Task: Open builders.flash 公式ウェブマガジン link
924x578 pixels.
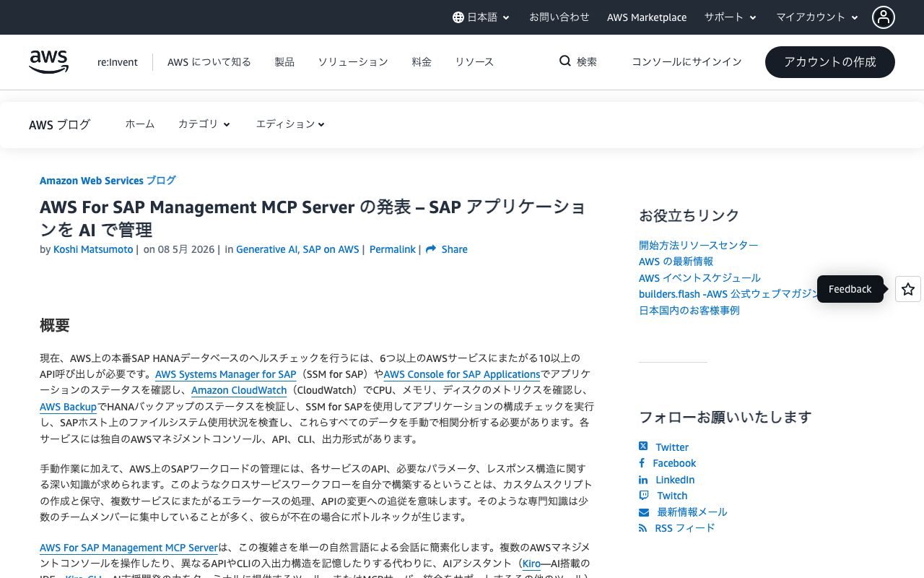Action: point(728,294)
